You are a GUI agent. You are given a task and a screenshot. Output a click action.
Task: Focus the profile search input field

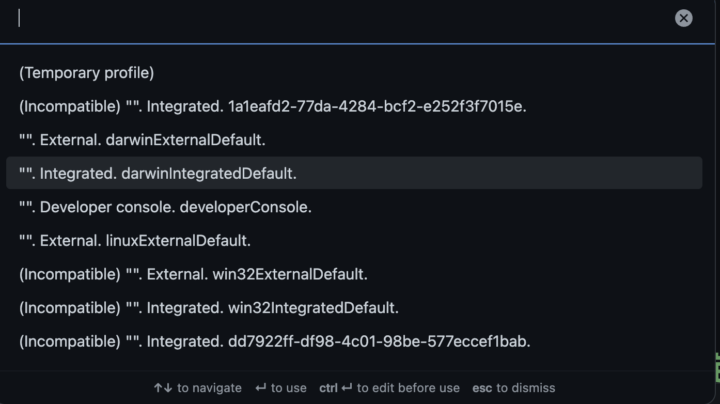(x=340, y=18)
